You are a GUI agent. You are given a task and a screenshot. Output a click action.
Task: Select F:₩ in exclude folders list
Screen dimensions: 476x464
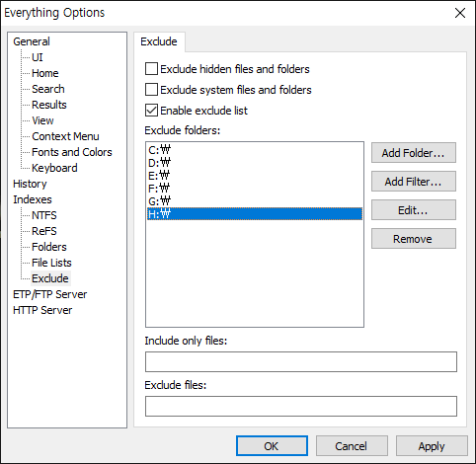tap(255, 189)
